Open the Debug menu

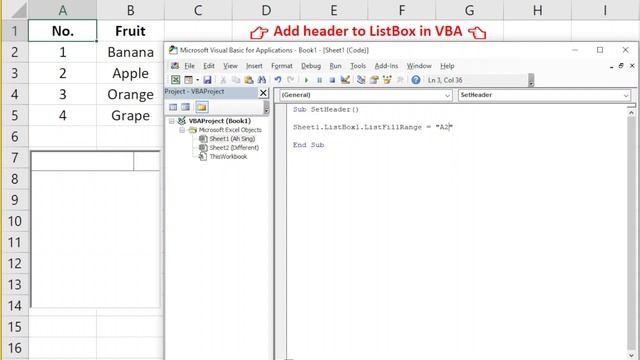point(311,66)
